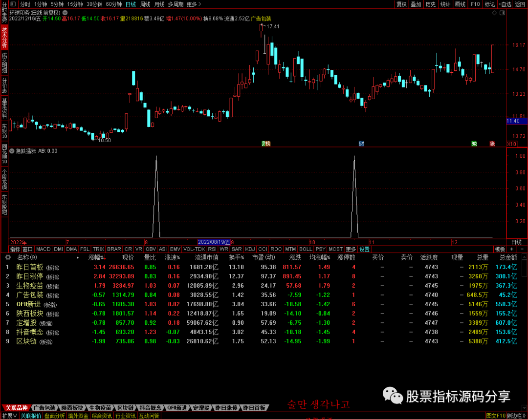
Task: Open the 综合资讯 bottom tab
Action: (102, 416)
